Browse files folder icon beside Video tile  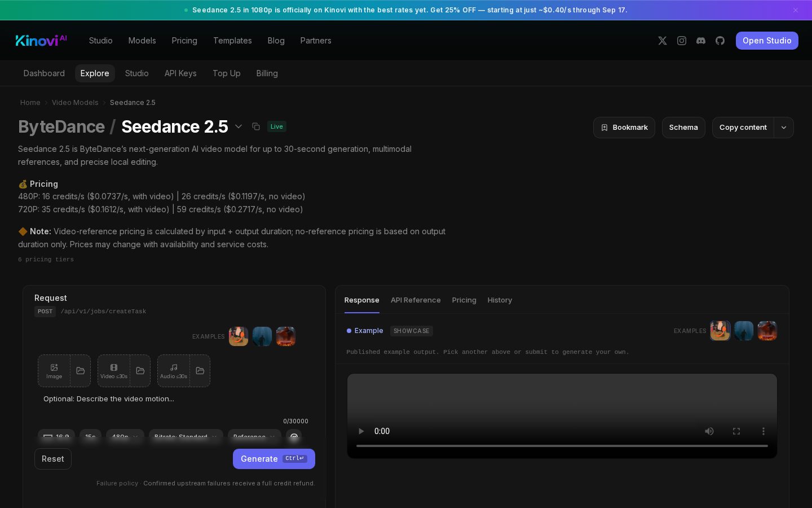pos(140,371)
